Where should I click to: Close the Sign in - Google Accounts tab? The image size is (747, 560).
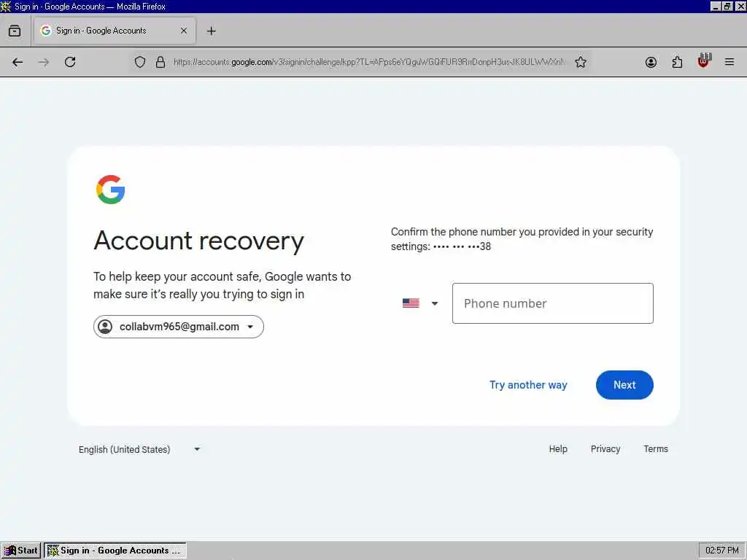coord(184,31)
